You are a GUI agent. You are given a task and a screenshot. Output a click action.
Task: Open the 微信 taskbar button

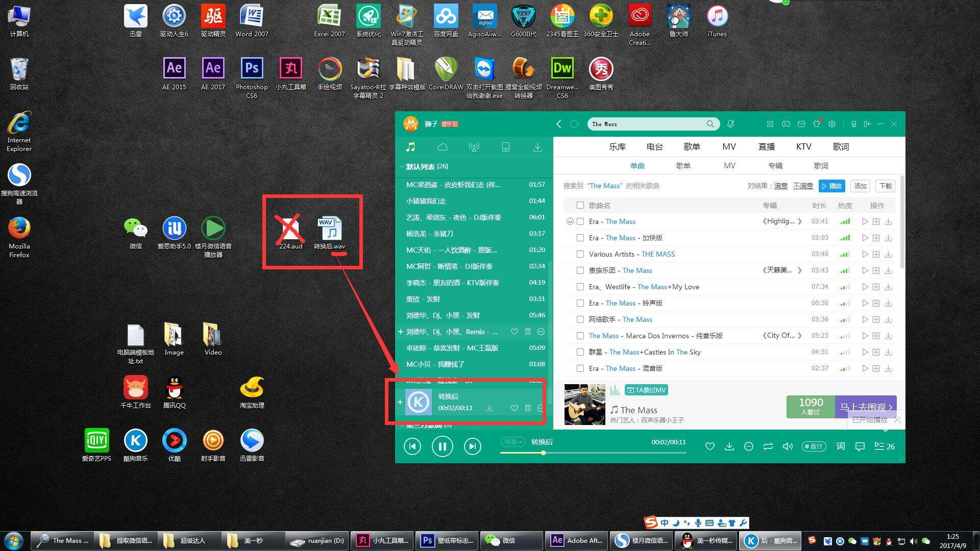(512, 541)
